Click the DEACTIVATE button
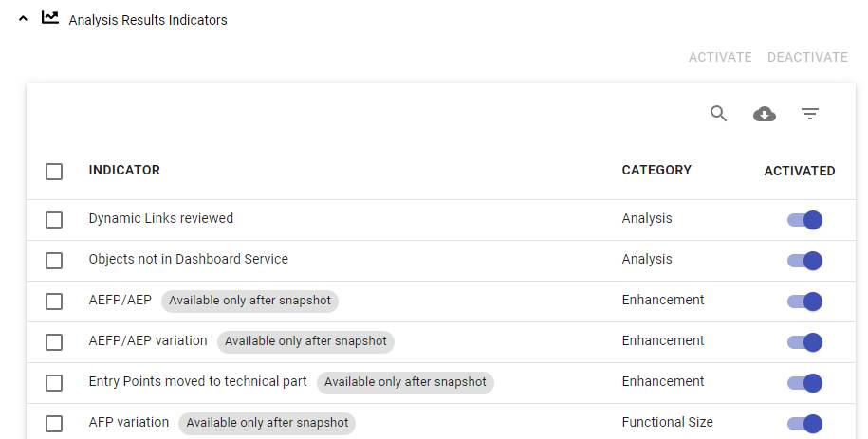Viewport: 868px width, 439px height. (807, 57)
